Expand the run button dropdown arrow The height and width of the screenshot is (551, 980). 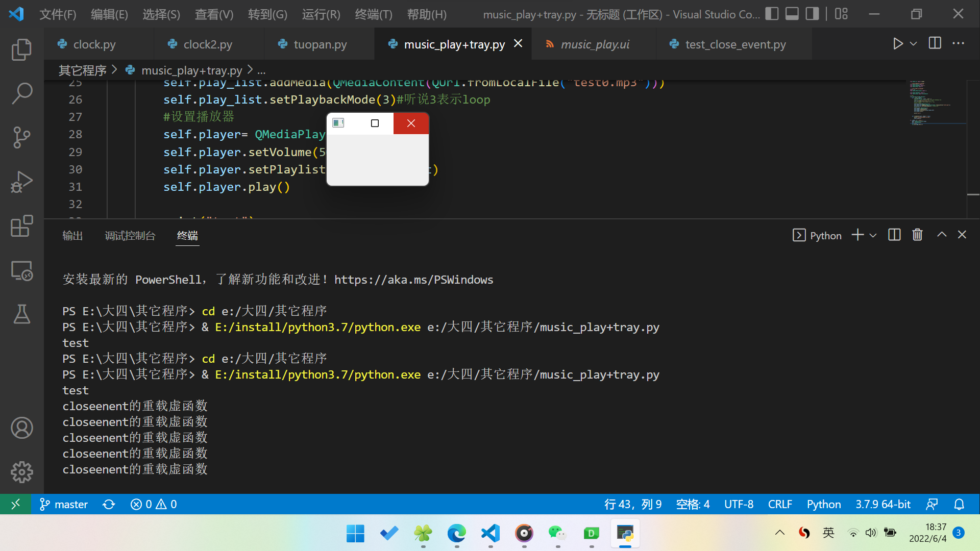point(914,44)
